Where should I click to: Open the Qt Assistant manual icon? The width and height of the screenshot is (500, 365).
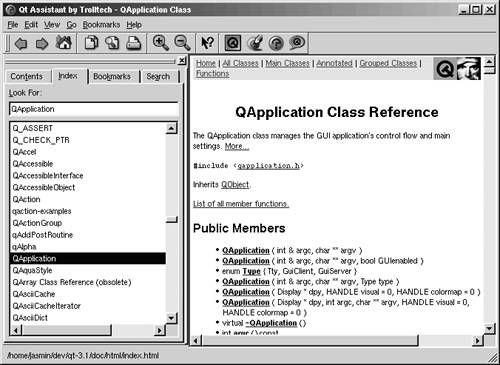tap(297, 43)
